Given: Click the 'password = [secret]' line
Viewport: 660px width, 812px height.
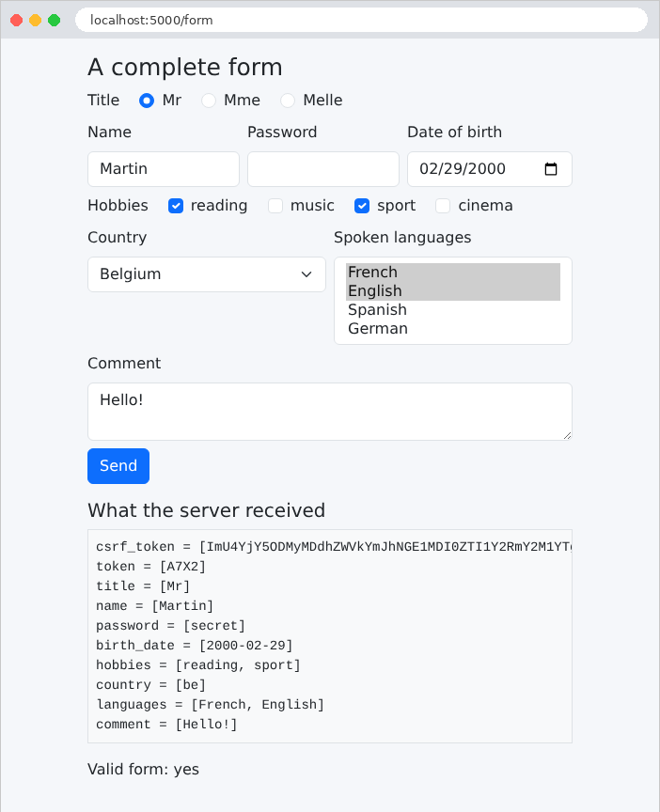Looking at the screenshot, I should coord(170,626).
